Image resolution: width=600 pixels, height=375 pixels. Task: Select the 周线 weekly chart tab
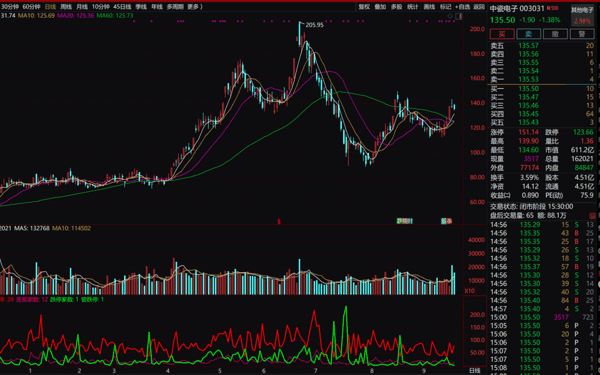pos(66,7)
